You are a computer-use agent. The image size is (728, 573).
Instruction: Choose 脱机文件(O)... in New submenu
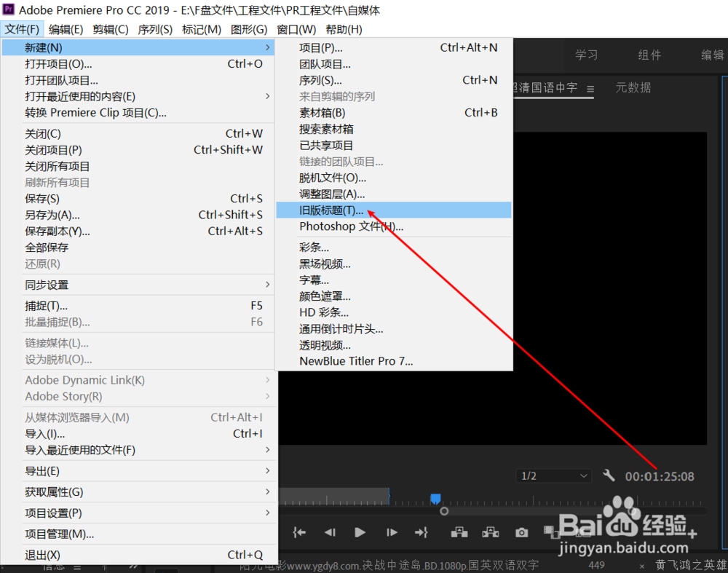(x=394, y=178)
